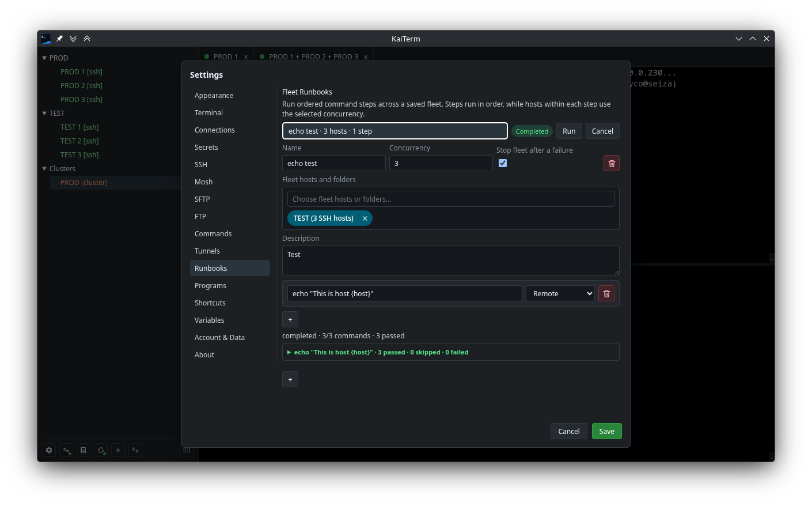Close the PROD 1 tab with its x
812x506 pixels.
(246, 57)
